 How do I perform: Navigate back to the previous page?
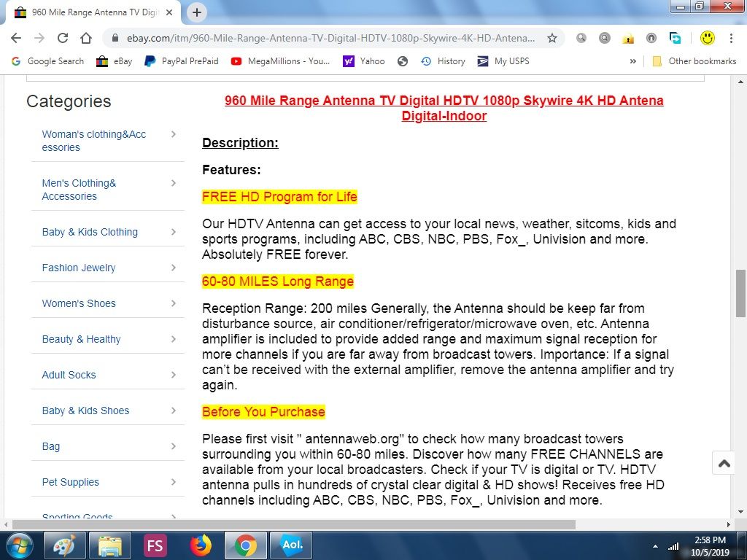click(x=16, y=38)
